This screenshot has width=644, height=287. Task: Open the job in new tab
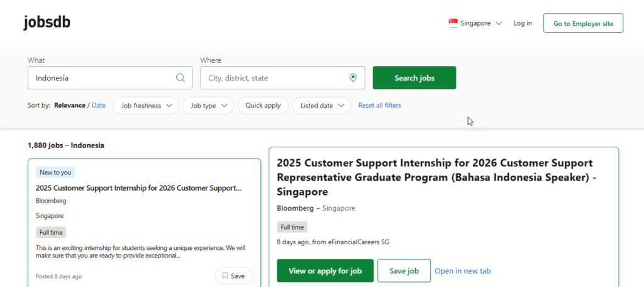point(462,271)
